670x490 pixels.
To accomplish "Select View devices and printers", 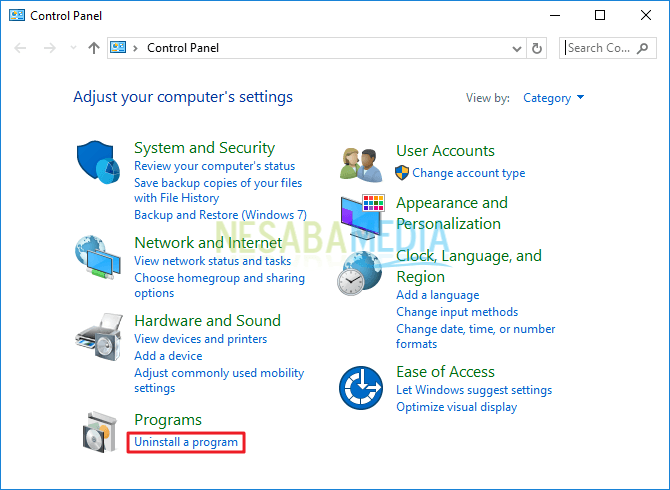I will click(200, 339).
